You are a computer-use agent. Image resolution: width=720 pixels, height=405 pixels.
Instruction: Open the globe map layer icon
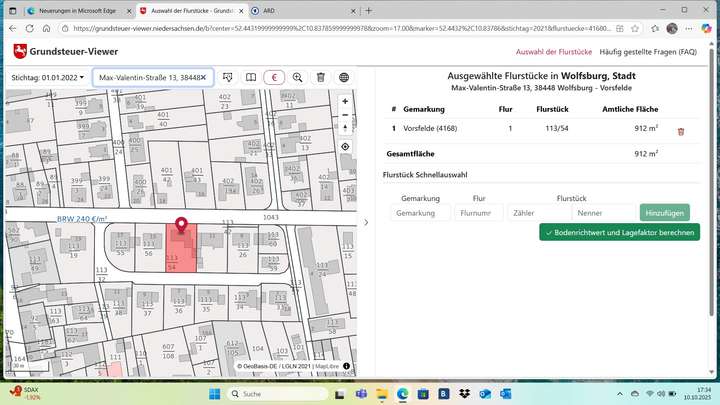pyautogui.click(x=344, y=77)
